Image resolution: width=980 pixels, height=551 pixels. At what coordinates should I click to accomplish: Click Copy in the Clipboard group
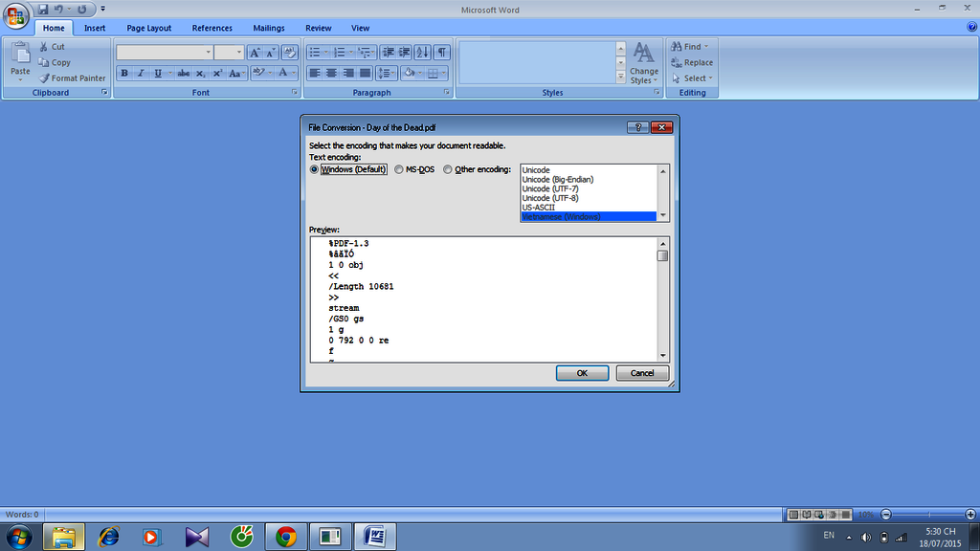click(x=54, y=62)
